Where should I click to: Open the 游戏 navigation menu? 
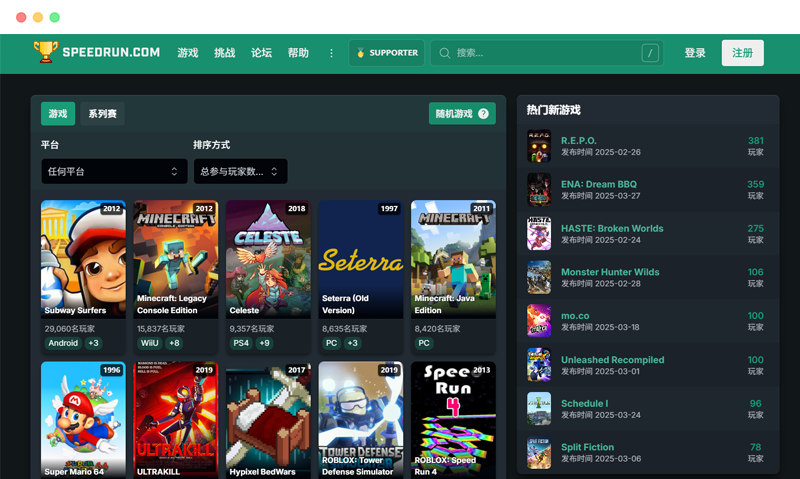pos(188,53)
